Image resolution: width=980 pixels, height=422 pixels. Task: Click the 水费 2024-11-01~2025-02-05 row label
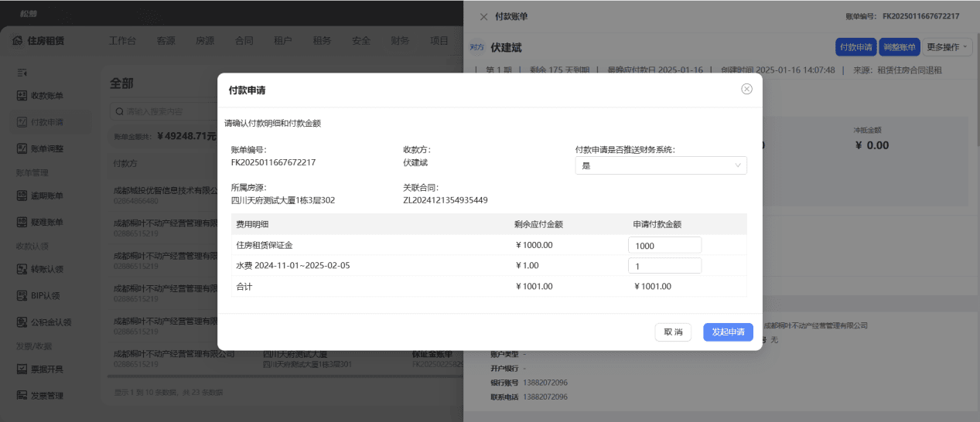tap(293, 266)
